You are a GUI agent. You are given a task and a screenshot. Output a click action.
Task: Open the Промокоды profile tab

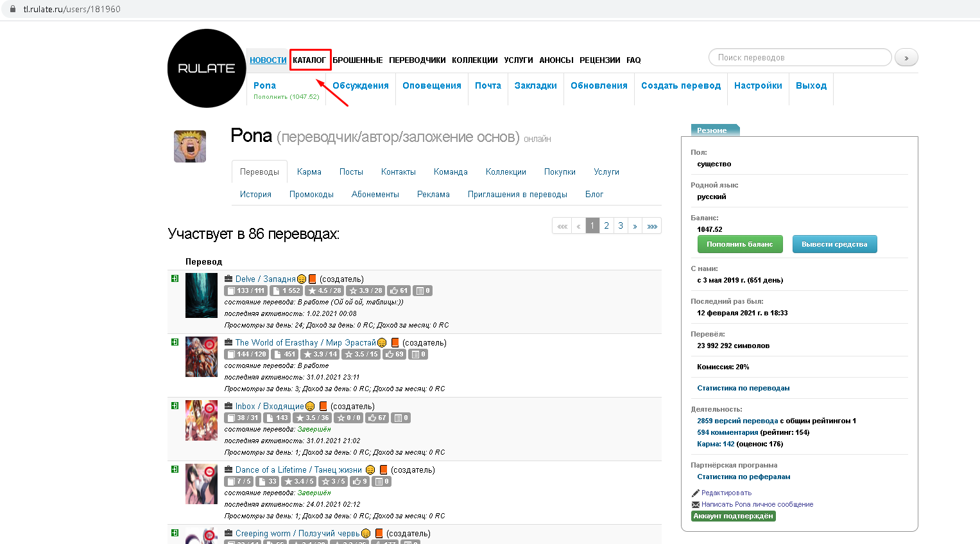pyautogui.click(x=311, y=195)
